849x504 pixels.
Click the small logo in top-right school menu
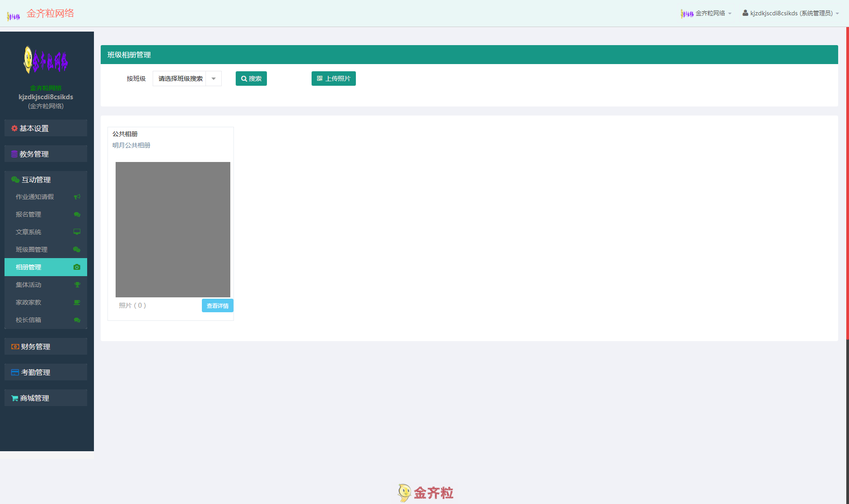(x=687, y=14)
